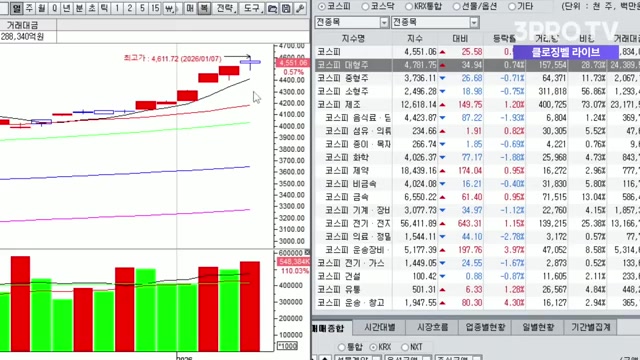This screenshot has height=360, width=640.
Task: Open the 기간별집계 tab
Action: point(591,327)
